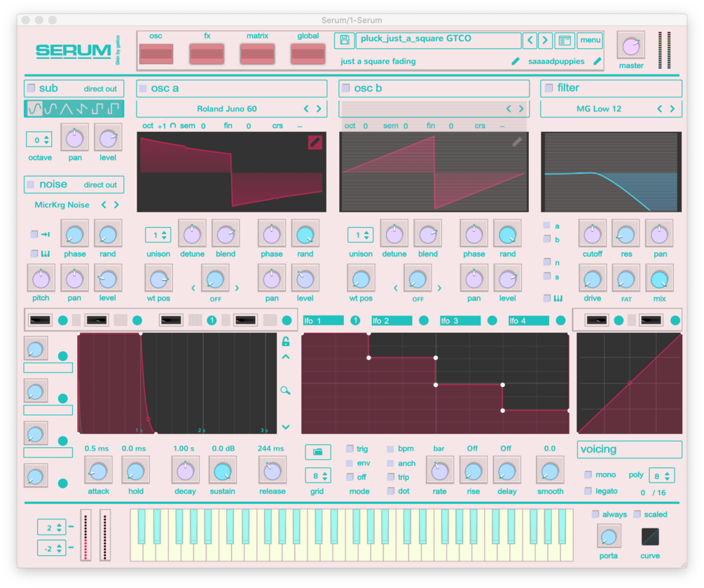Click the menu button at the top right
Viewport: 704px width, 588px height.
590,40
